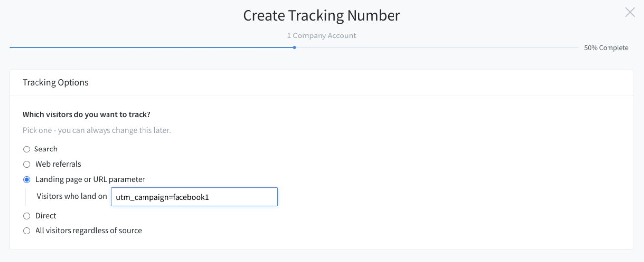The image size is (644, 262).
Task: Choose the Web referrals radio option
Action: point(27,164)
